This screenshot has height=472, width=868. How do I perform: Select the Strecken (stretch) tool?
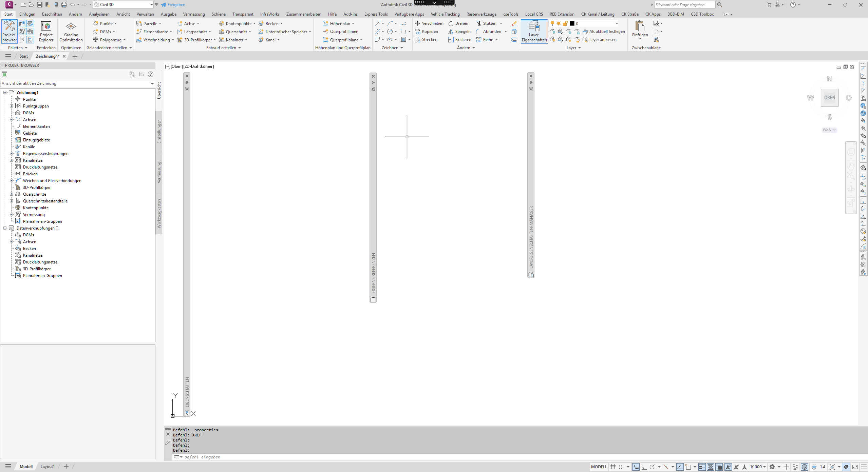point(426,40)
